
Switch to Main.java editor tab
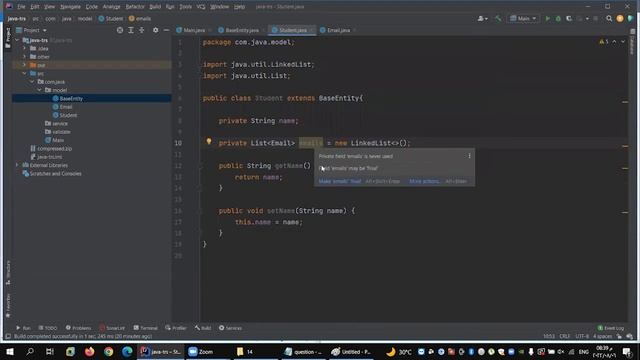pyautogui.click(x=194, y=30)
